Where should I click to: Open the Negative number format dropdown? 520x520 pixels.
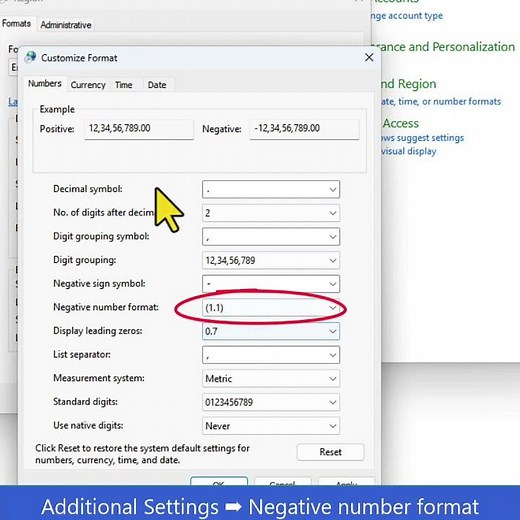[x=271, y=308]
